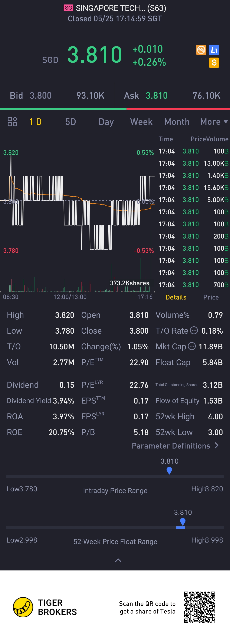Tap the Bid 3.800 quote row
The image size is (230, 644).
pos(57,96)
